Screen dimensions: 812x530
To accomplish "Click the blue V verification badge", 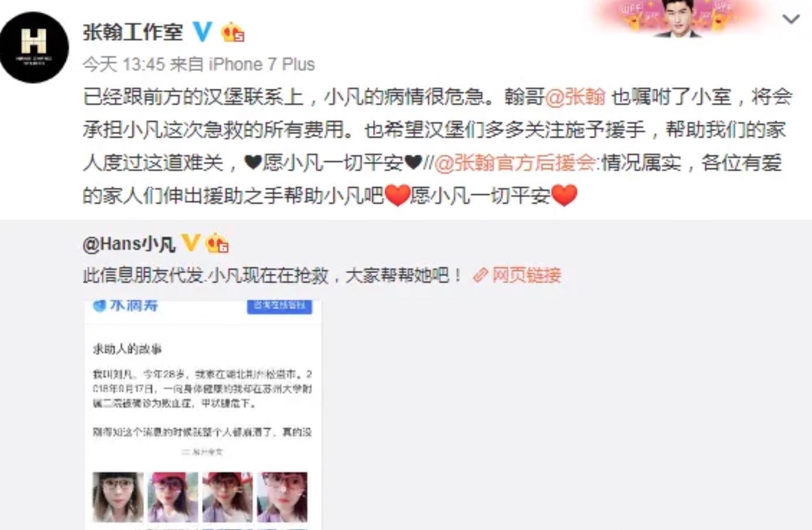I will tap(202, 32).
